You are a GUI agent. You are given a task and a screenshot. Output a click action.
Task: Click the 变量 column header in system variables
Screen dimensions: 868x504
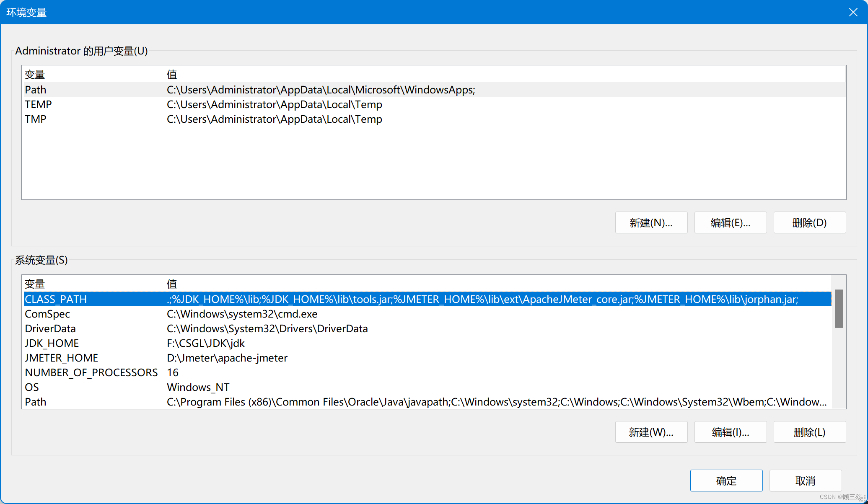coord(35,284)
